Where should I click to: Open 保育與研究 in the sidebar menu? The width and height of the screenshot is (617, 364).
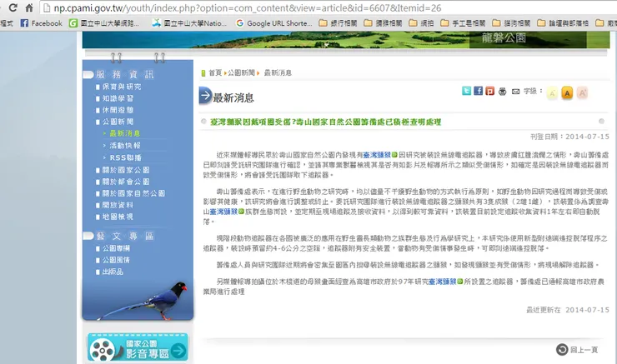(x=122, y=87)
